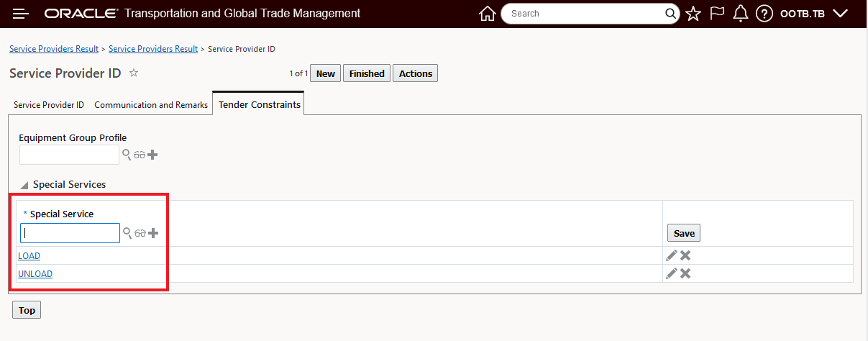
Task: Delete the UNLOAD special service row
Action: click(685, 273)
